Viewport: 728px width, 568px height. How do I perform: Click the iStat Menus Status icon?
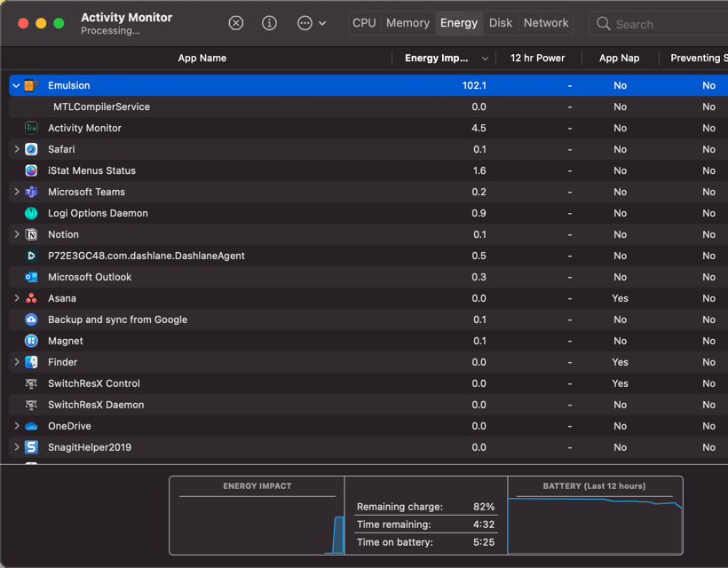[x=31, y=170]
